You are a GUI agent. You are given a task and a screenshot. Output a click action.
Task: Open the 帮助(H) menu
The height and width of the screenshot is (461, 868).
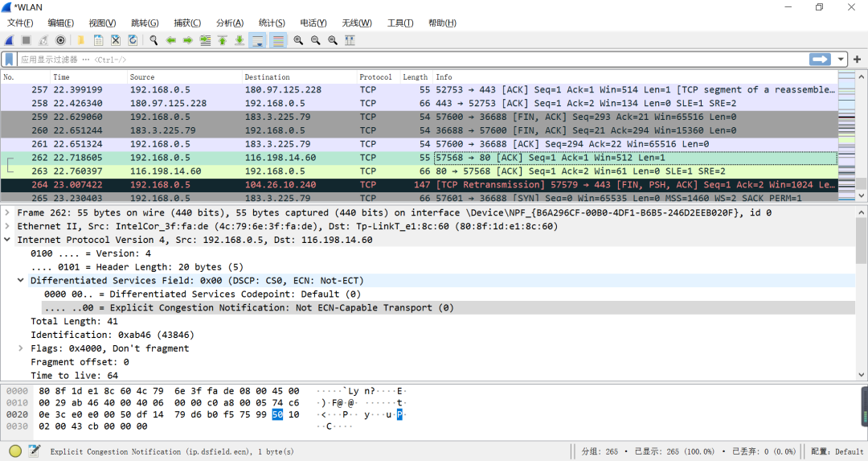[x=442, y=23]
